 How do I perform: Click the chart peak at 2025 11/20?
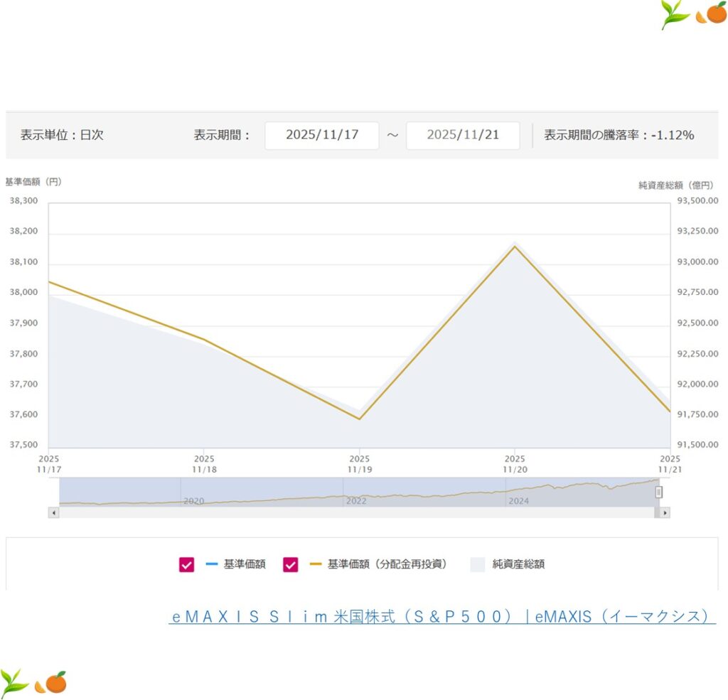(x=514, y=246)
